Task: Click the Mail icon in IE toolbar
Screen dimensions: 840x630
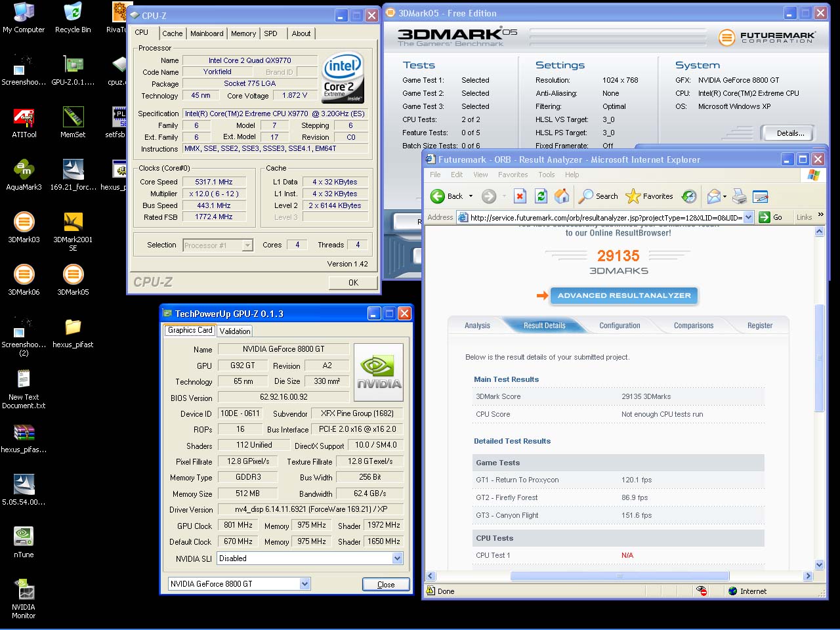Action: pos(713,196)
